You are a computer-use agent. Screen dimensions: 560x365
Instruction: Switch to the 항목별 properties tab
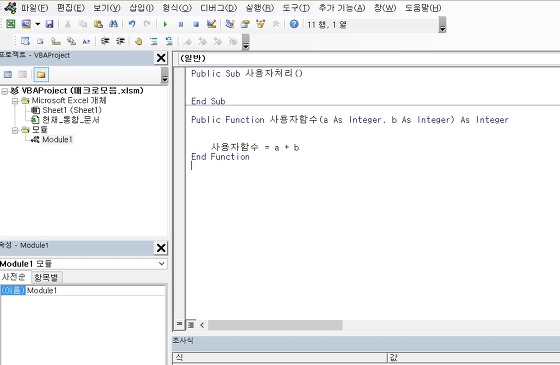pos(46,278)
